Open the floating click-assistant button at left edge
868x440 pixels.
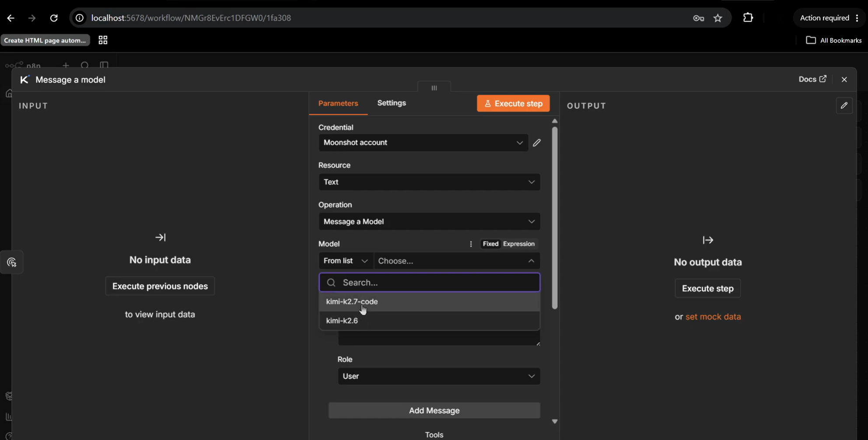pyautogui.click(x=12, y=262)
